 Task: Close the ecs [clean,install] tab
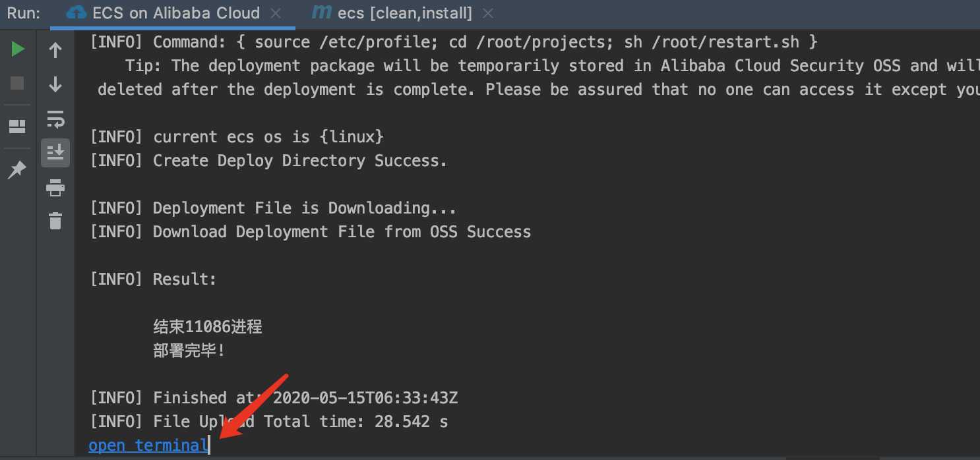(x=488, y=13)
